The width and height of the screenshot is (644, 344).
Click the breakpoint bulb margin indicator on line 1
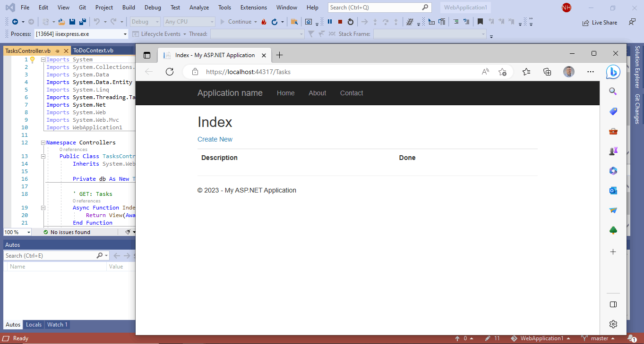click(x=32, y=59)
